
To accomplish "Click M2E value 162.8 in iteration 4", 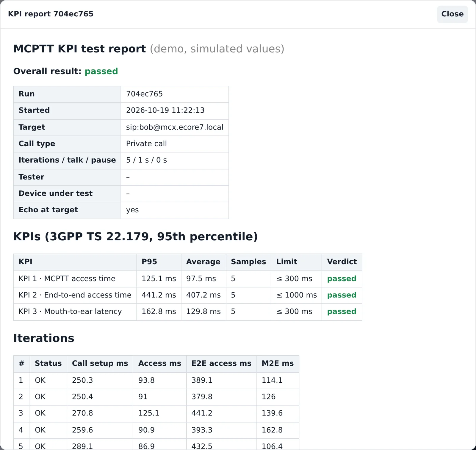I will pos(272,430).
